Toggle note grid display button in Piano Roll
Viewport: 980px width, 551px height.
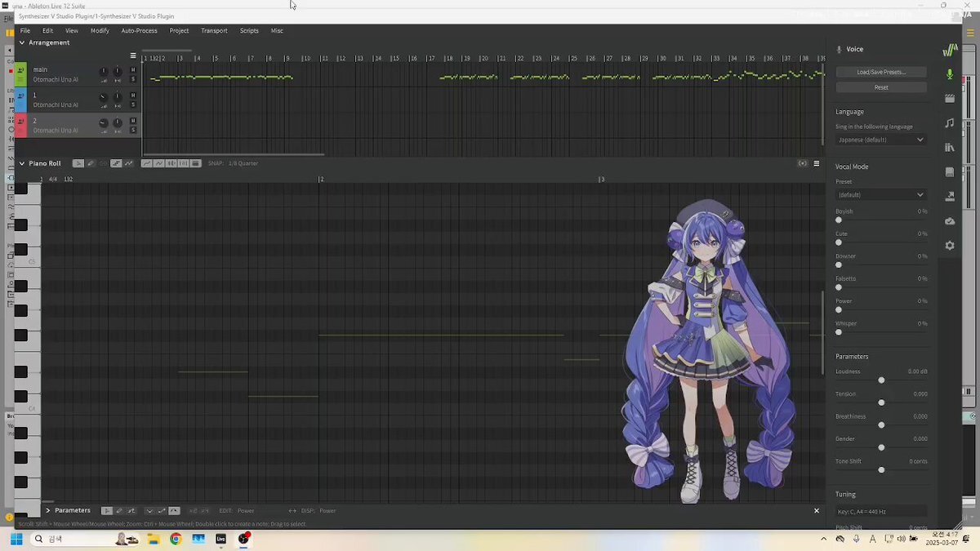click(195, 163)
